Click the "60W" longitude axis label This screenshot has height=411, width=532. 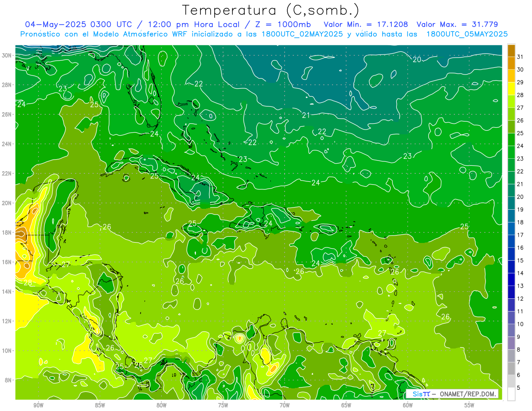[x=408, y=405]
